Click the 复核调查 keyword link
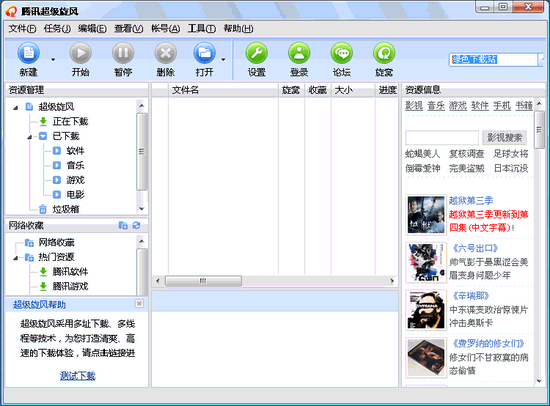Viewport: 550px width, 406px height. point(467,154)
